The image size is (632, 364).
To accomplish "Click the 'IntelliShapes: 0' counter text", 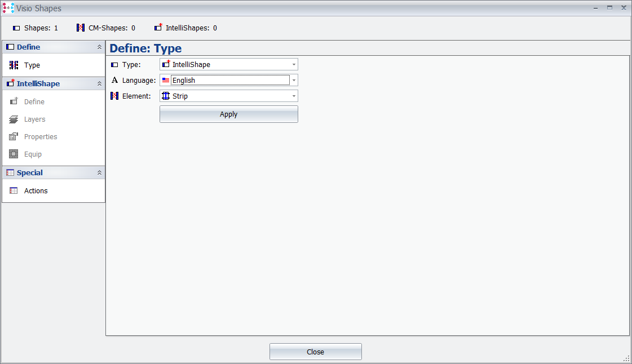I will pyautogui.click(x=192, y=28).
